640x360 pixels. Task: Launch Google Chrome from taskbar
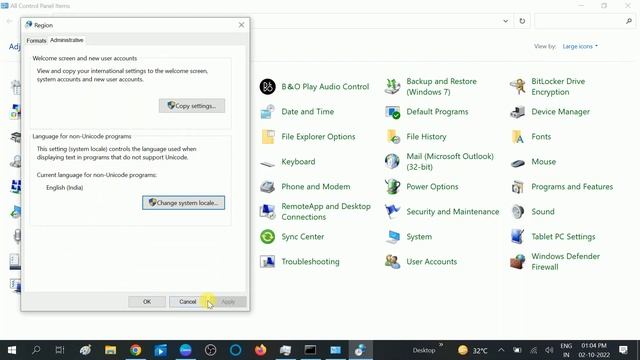[x=136, y=350]
